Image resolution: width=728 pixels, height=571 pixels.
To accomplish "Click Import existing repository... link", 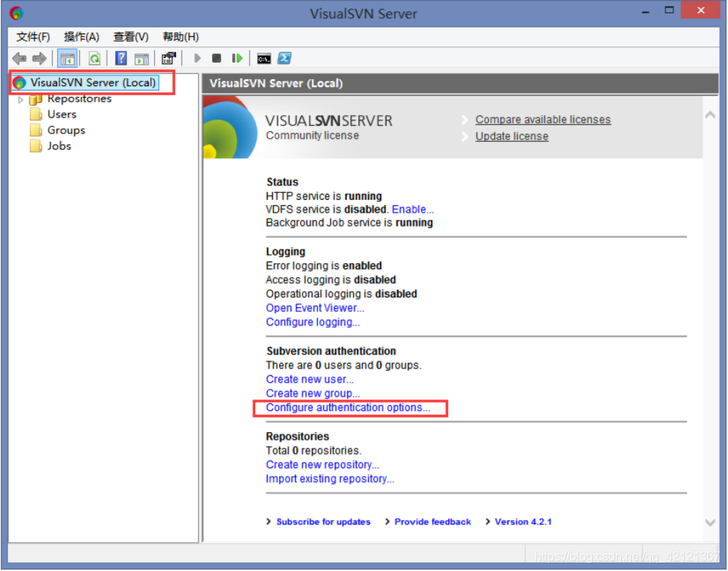I will [329, 479].
